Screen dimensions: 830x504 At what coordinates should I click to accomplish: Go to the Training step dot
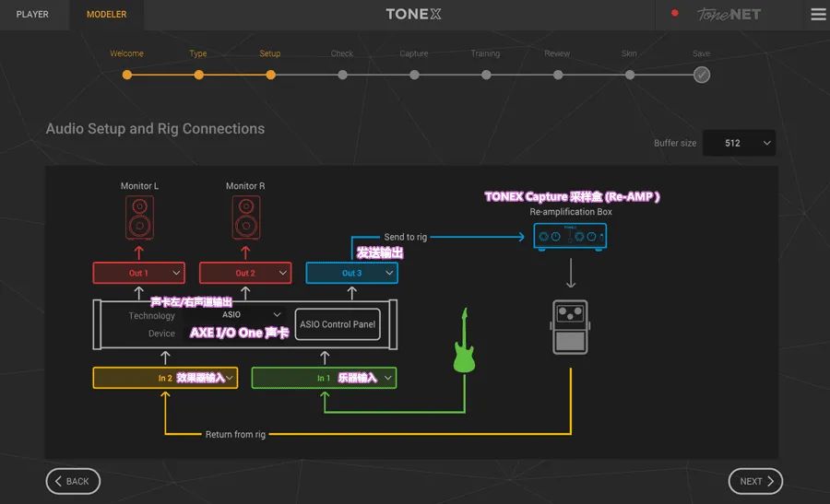click(x=486, y=76)
